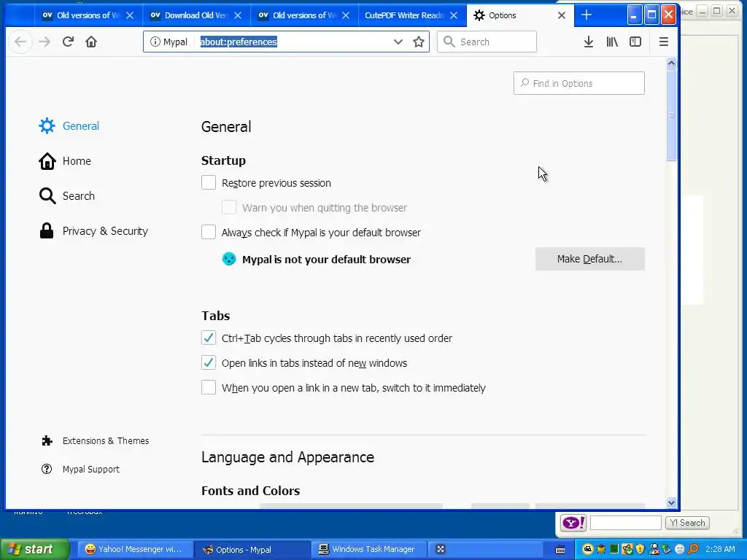Click the orange magnifier tray icon

tap(693, 550)
